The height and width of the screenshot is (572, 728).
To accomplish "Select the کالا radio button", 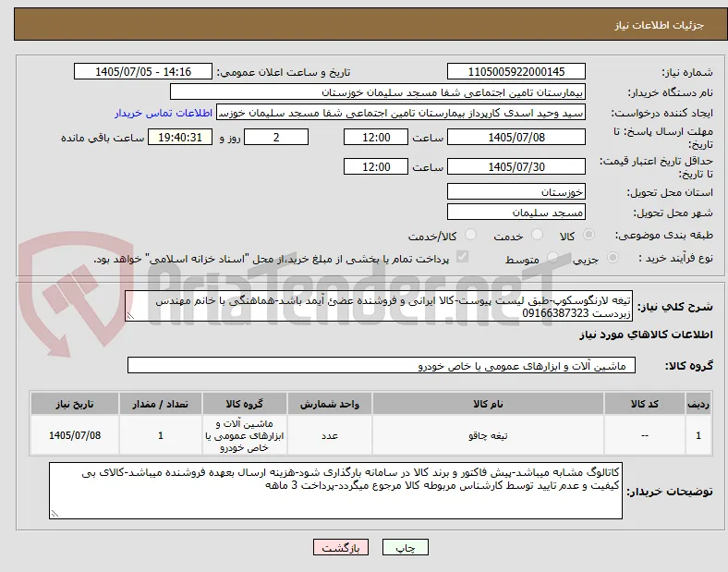I will tap(588, 235).
